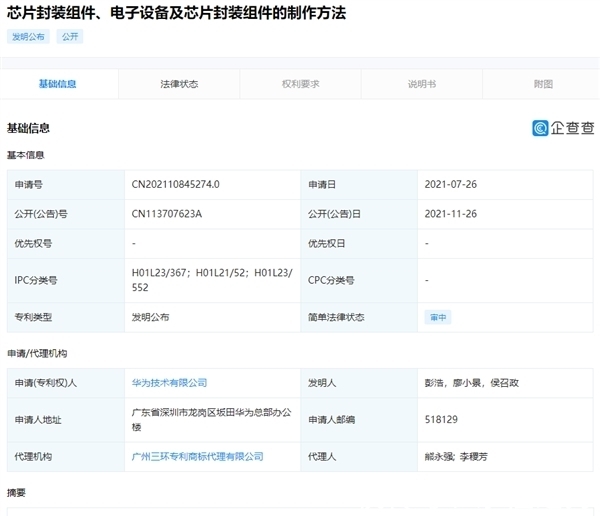The width and height of the screenshot is (600, 516).
Task: Open agency link 广州三环专利商标代理有限公司
Action: (x=197, y=456)
